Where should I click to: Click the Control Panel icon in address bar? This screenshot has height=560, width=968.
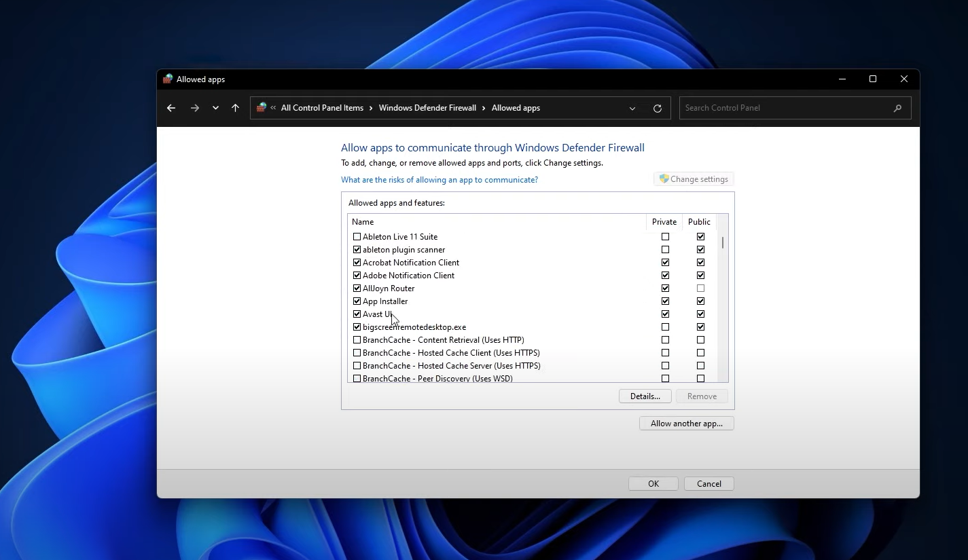262,107
